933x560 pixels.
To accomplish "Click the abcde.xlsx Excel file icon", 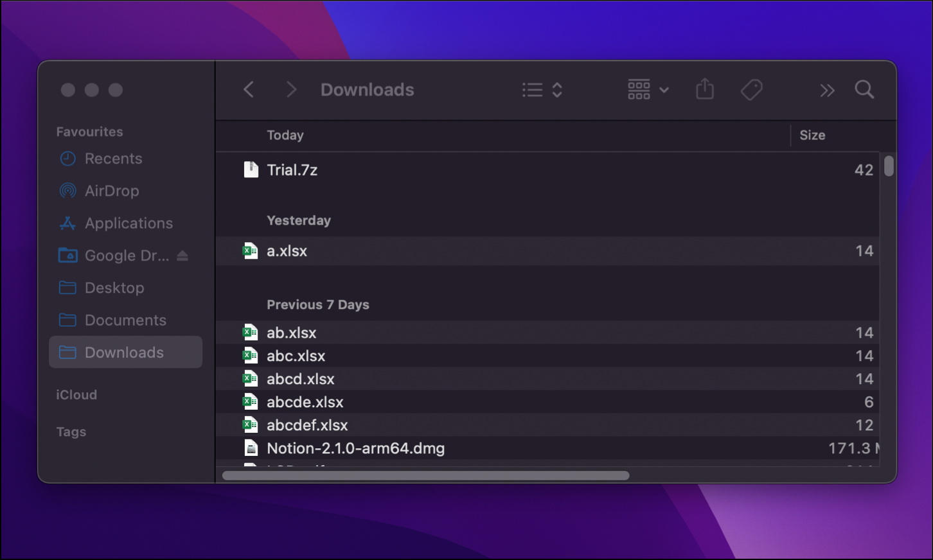I will [x=250, y=402].
